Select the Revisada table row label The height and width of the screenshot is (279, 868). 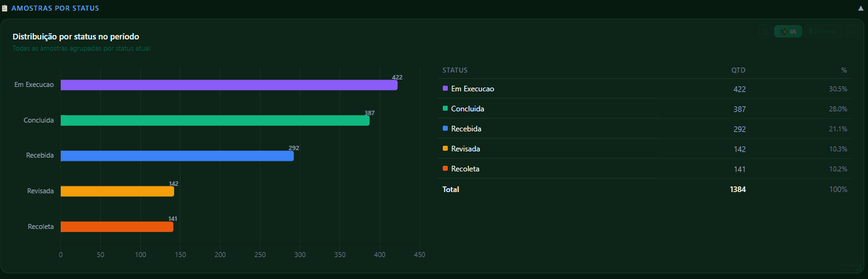465,149
